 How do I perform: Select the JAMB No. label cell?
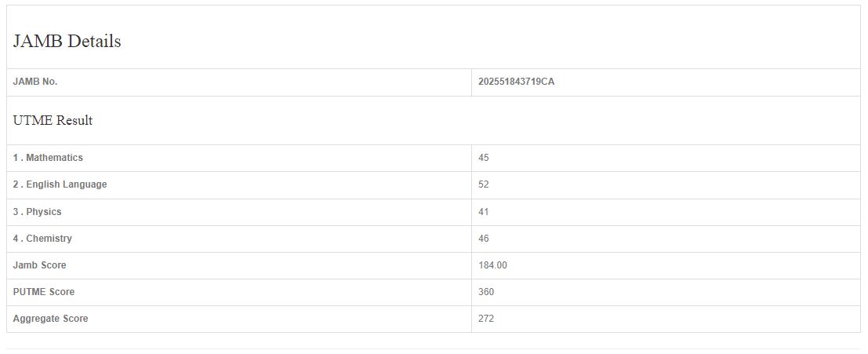[x=35, y=82]
